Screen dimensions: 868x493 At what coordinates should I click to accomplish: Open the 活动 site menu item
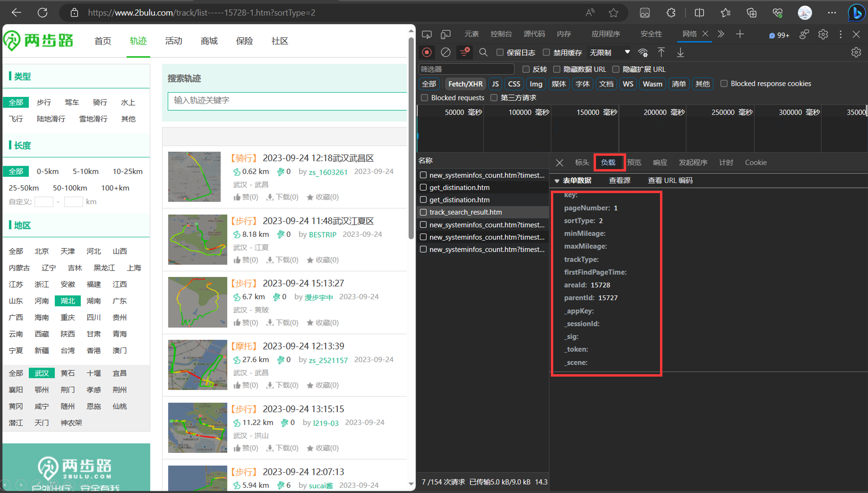pos(173,41)
